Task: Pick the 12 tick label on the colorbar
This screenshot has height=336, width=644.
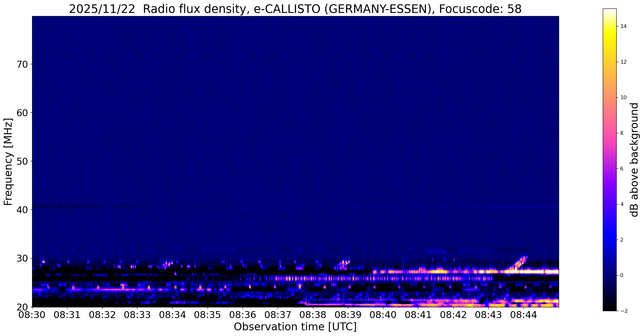Action: pos(623,62)
